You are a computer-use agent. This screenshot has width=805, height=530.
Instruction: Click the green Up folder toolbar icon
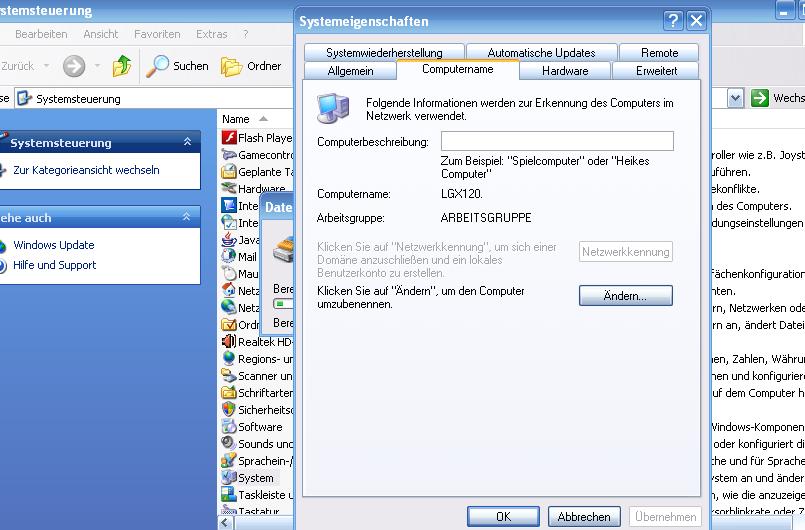click(122, 66)
